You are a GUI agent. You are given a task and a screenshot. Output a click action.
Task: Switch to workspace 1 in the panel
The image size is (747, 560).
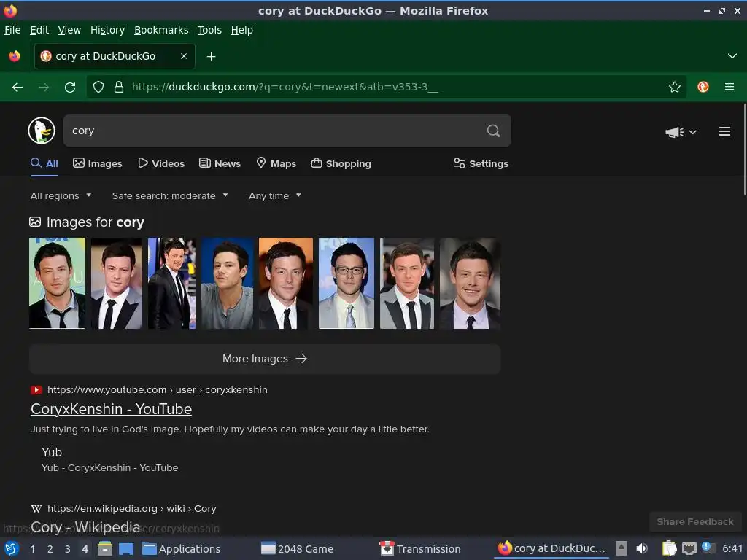(x=32, y=549)
